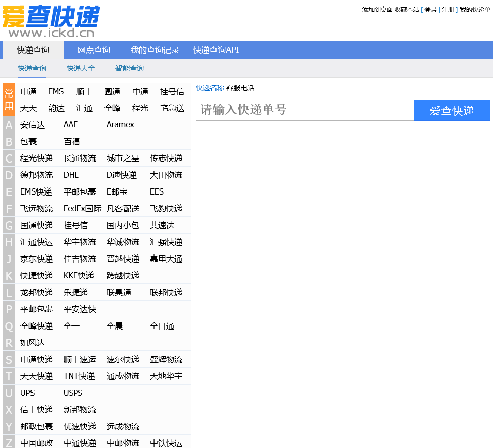Select E邮宝 courier
493x448 pixels.
[x=117, y=191]
